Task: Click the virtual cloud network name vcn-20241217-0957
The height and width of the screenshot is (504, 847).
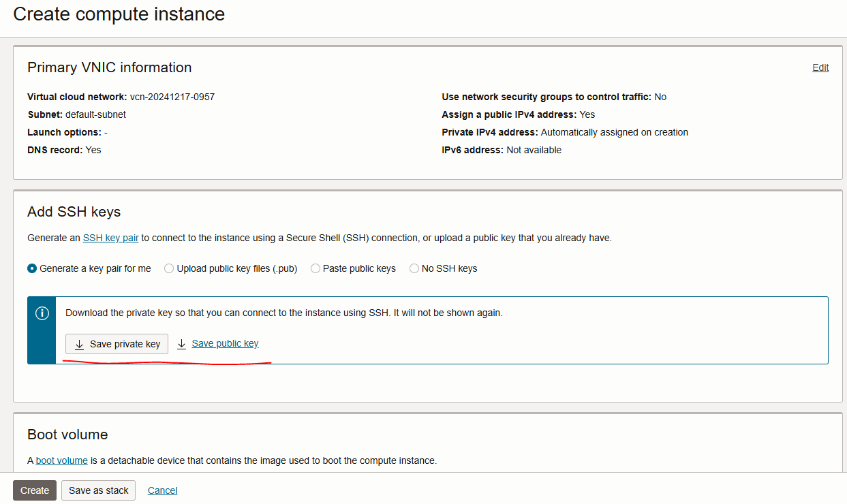Action: click(x=172, y=97)
